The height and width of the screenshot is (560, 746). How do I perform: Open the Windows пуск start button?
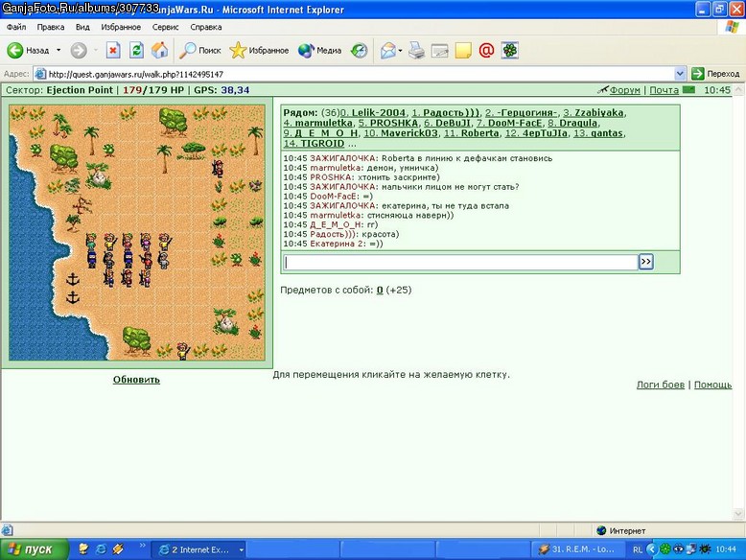pos(35,549)
